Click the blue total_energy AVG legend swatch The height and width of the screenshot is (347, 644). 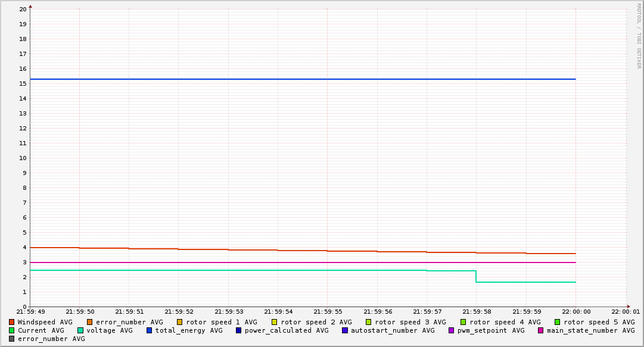[150, 330]
